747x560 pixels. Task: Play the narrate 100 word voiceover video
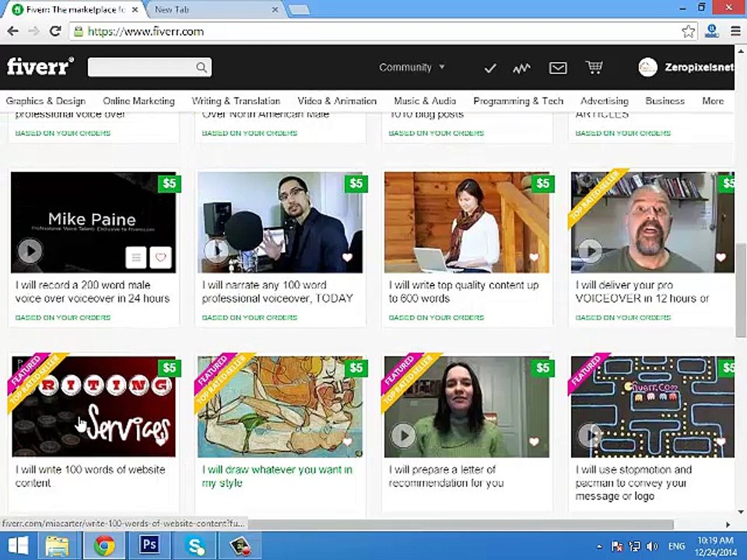(217, 250)
